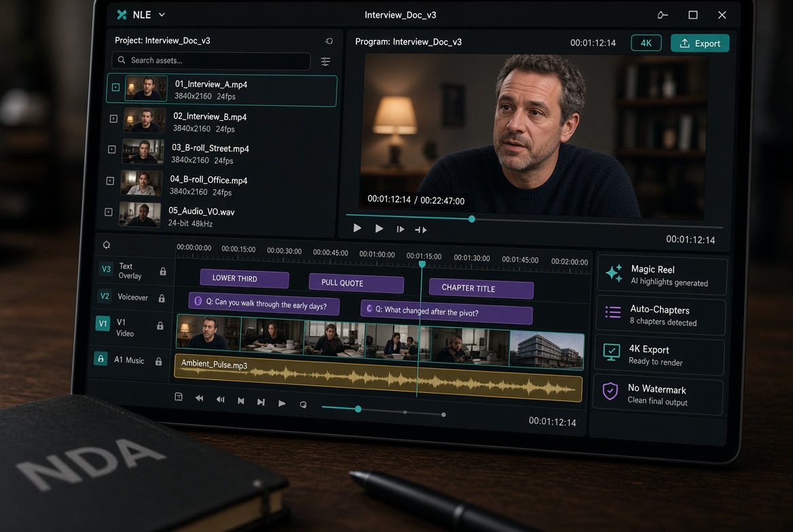Select the 02_Interview_B.mp4 thumbnail

(145, 120)
